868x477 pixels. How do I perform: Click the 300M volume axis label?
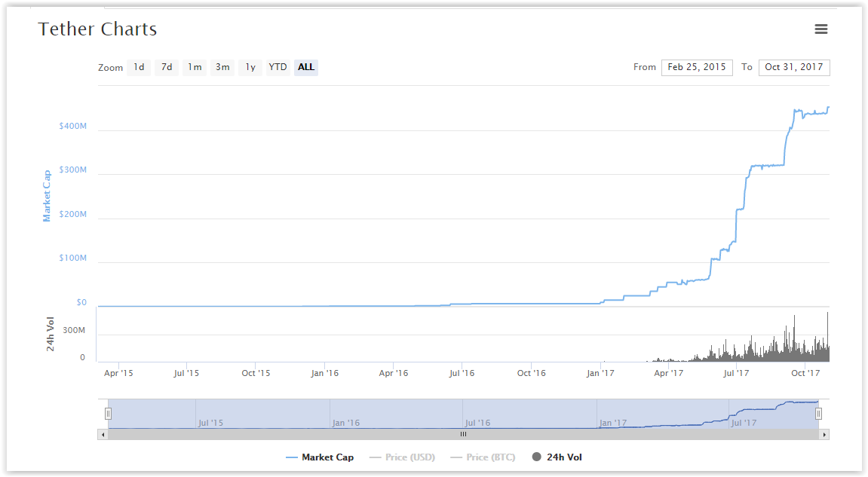tap(74, 330)
